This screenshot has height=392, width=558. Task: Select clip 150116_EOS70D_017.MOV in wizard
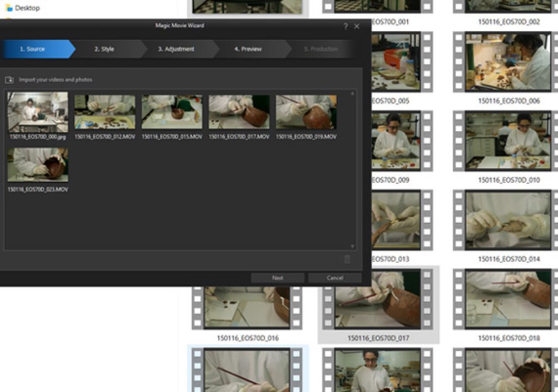[239, 112]
